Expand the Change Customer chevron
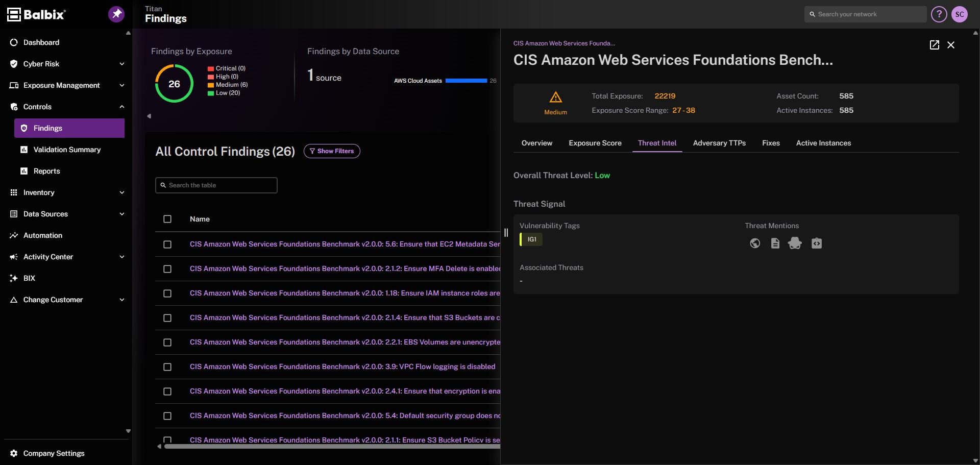 pos(122,300)
